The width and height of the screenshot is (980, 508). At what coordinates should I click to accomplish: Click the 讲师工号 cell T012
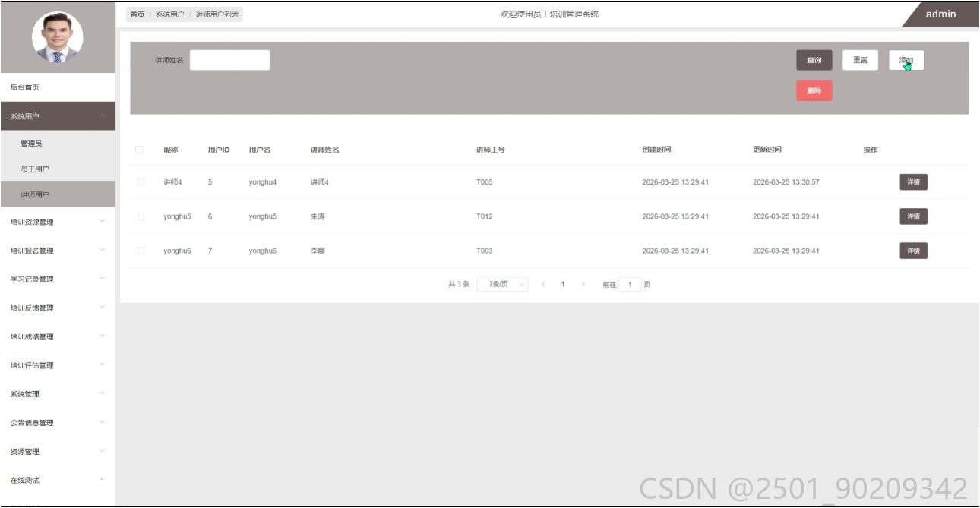[x=485, y=216]
